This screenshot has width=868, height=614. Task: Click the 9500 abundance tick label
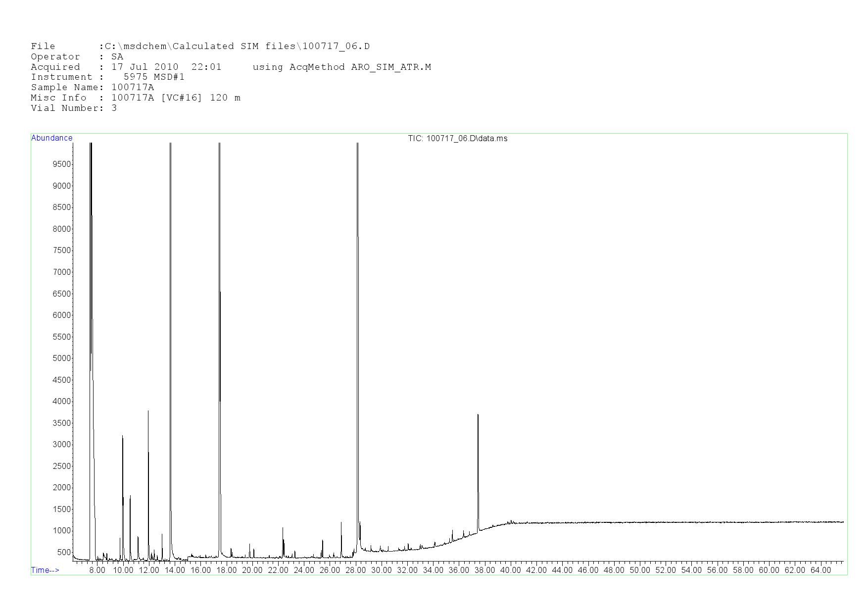pyautogui.click(x=62, y=164)
